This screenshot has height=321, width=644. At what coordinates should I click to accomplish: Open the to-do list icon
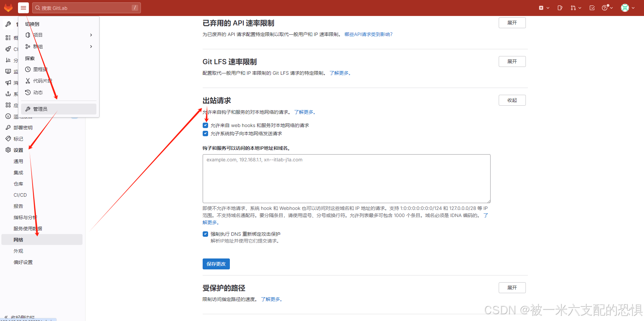(592, 8)
